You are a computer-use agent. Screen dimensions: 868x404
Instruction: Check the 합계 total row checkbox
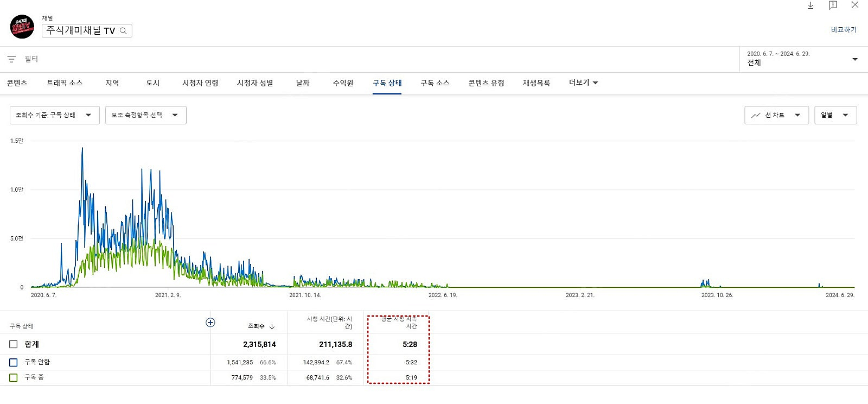pyautogui.click(x=14, y=344)
